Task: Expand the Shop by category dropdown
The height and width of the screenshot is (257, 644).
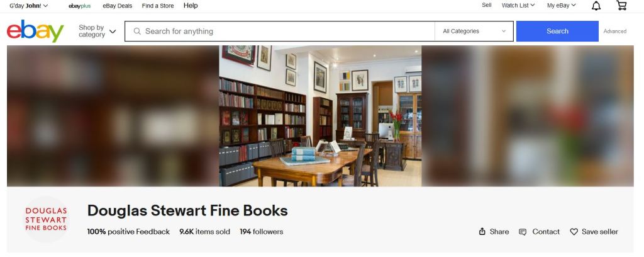Action: tap(97, 31)
